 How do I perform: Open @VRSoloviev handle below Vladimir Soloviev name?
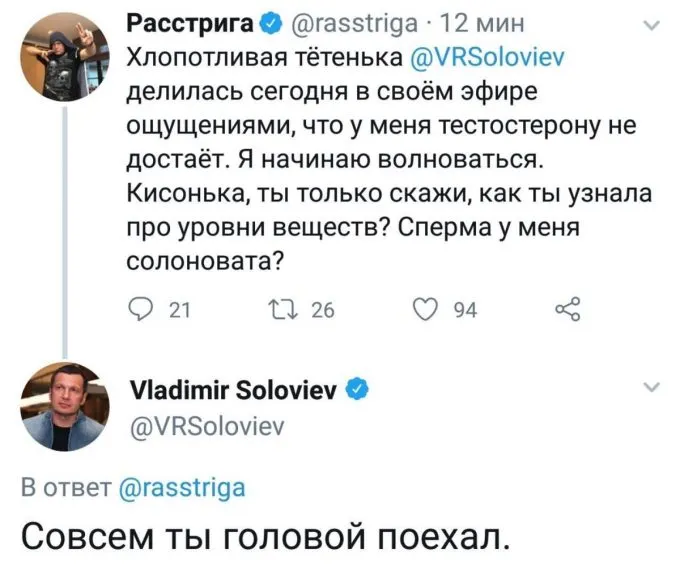[208, 428]
